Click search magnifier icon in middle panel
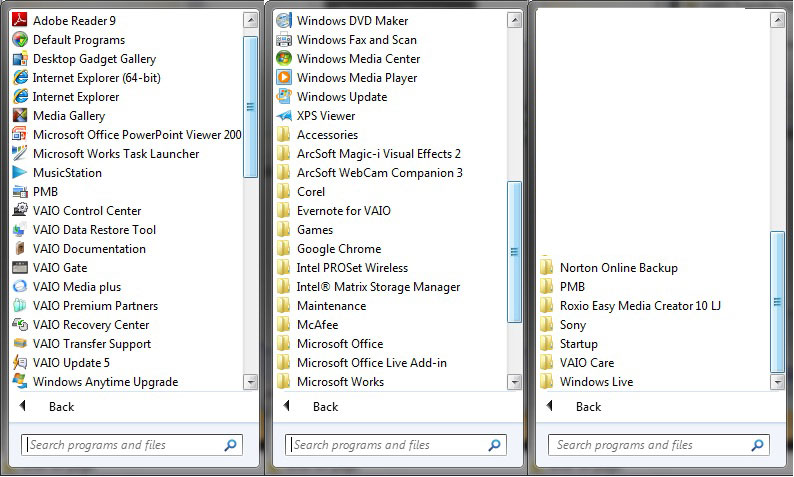This screenshot has height=477, width=794. click(x=494, y=445)
